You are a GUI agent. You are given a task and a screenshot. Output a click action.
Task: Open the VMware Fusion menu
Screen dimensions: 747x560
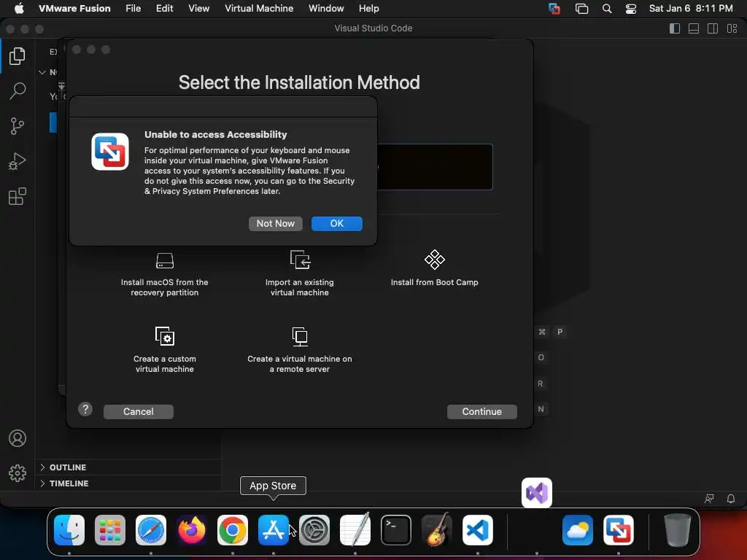pos(74,9)
